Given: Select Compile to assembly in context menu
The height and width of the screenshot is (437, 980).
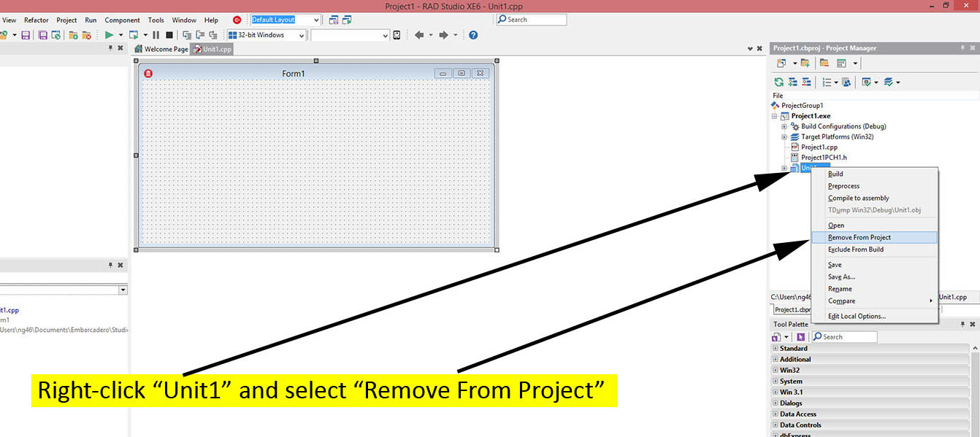Looking at the screenshot, I should [x=874, y=198].
